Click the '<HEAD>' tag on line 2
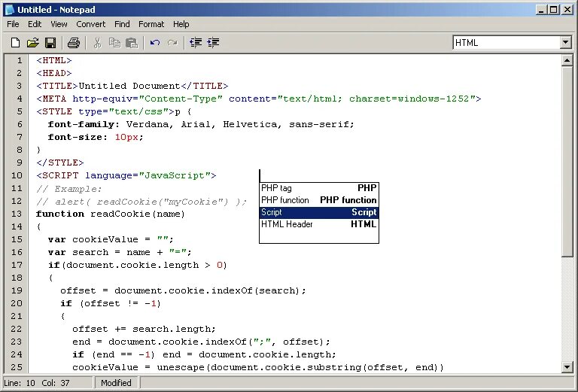Screen dimensions: 578x392 54,73
